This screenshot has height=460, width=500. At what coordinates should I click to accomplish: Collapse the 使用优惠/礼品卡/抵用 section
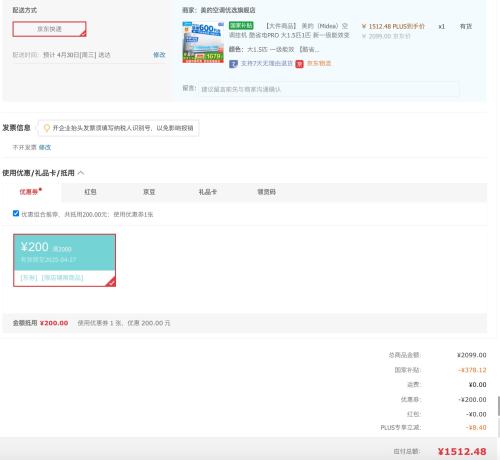coord(81,173)
